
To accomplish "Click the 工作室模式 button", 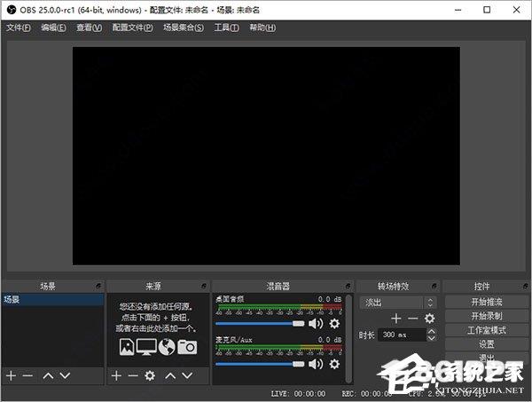I will [x=487, y=330].
